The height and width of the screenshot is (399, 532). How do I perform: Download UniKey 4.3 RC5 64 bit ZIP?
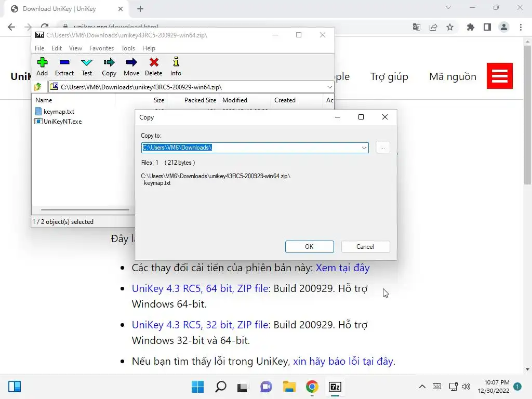pos(200,288)
